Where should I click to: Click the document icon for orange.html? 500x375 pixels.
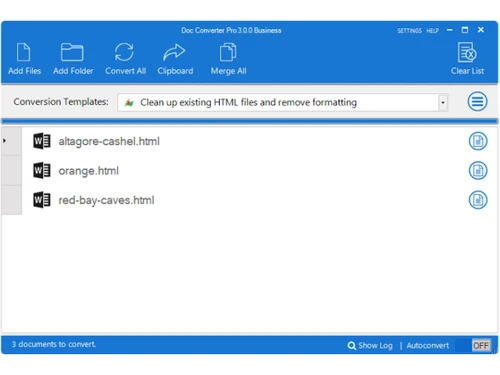click(478, 171)
